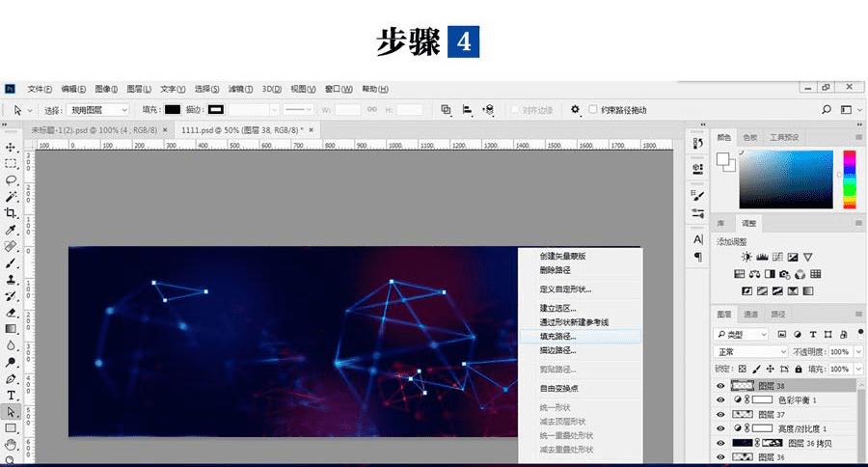Select the Magic Wand tool
Image resolution: width=868 pixels, height=467 pixels.
[x=11, y=197]
